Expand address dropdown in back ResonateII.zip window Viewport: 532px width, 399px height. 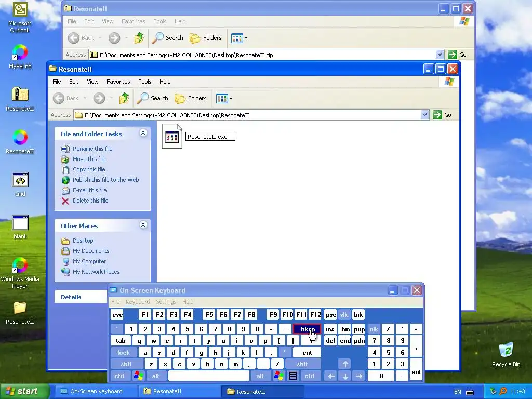click(x=440, y=55)
